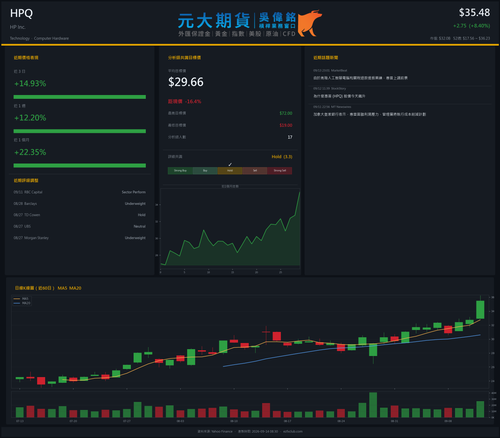Open the MarketBeat news headline

360,78
